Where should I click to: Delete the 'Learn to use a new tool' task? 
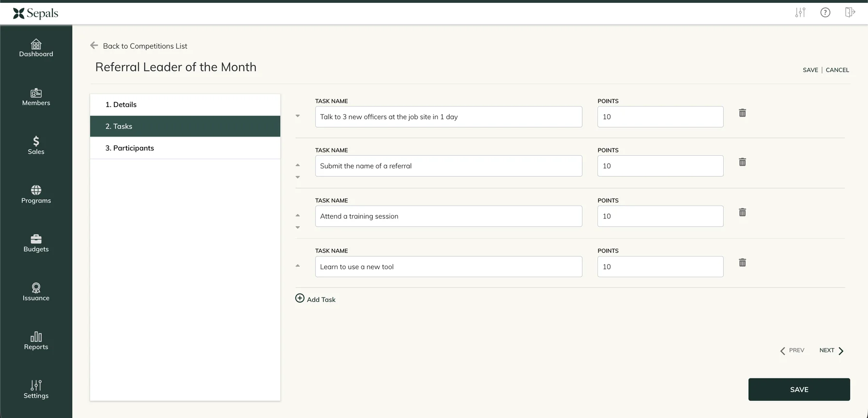click(x=743, y=263)
